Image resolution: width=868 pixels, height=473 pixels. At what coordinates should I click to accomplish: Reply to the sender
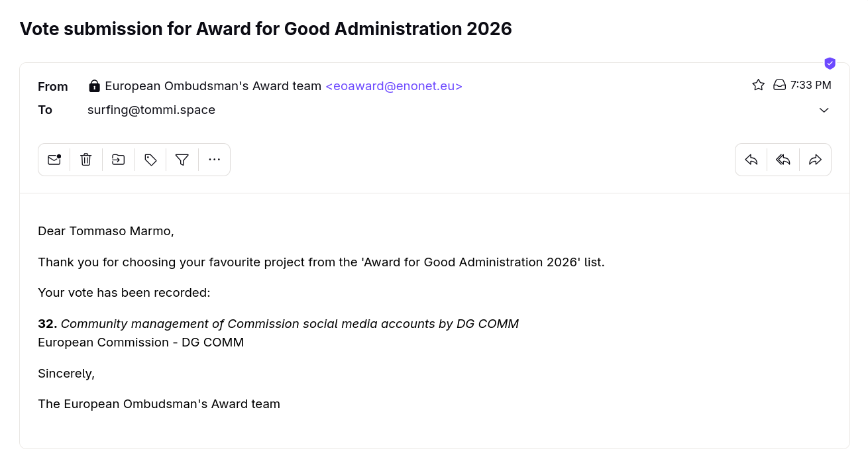(x=751, y=160)
